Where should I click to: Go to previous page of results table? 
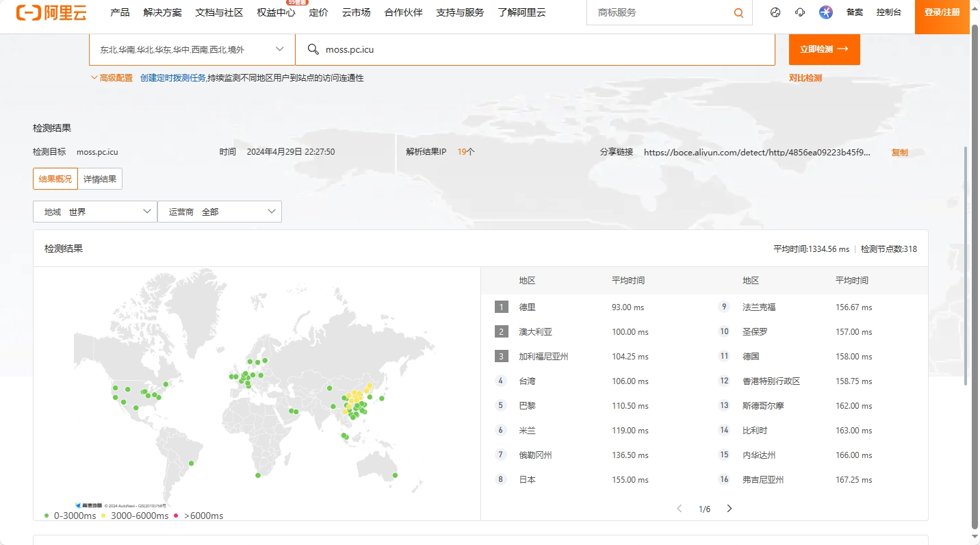click(680, 509)
